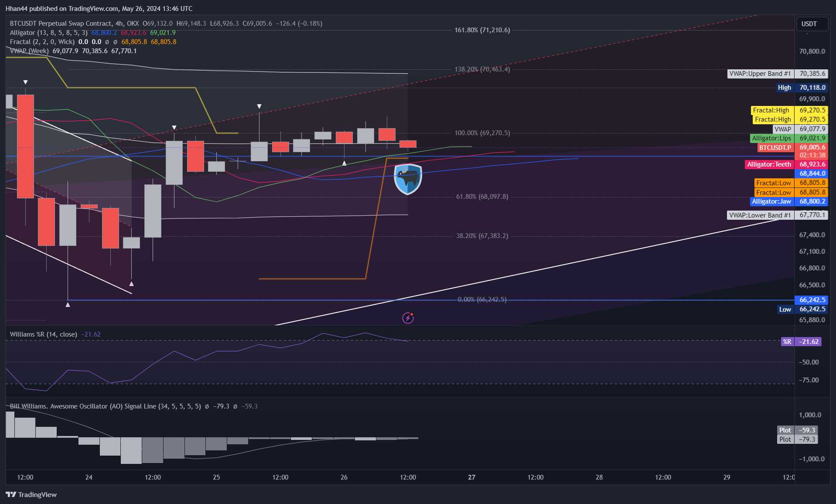Click the 02:13:38 candle countdown
836x504 pixels.
pyautogui.click(x=812, y=155)
